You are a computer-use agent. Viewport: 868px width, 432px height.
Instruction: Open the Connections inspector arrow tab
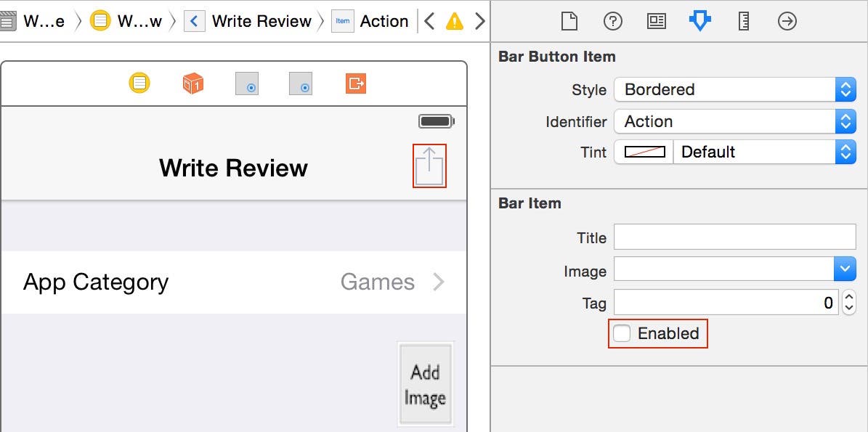(x=787, y=22)
